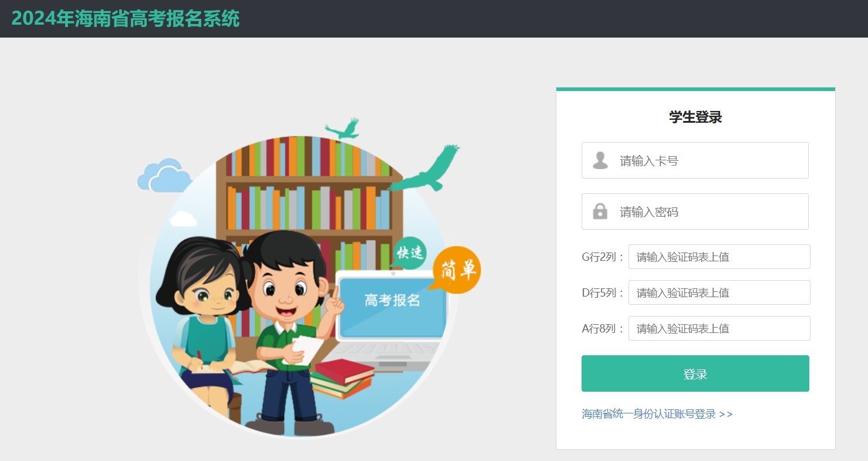Screen dimensions: 868x461
Task: Click the user silhouette icon in card field
Action: click(x=600, y=160)
